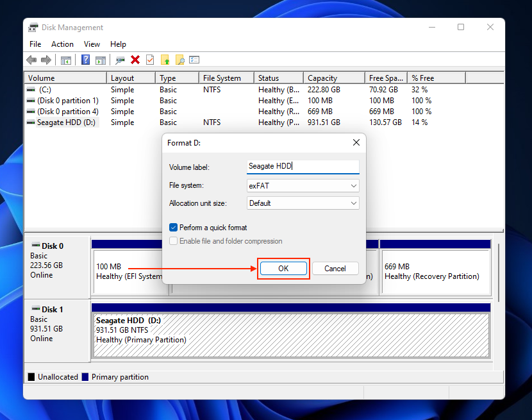Viewport: 532px width, 420px height.
Task: Click 130.57 GB free space cell
Action: [385, 122]
